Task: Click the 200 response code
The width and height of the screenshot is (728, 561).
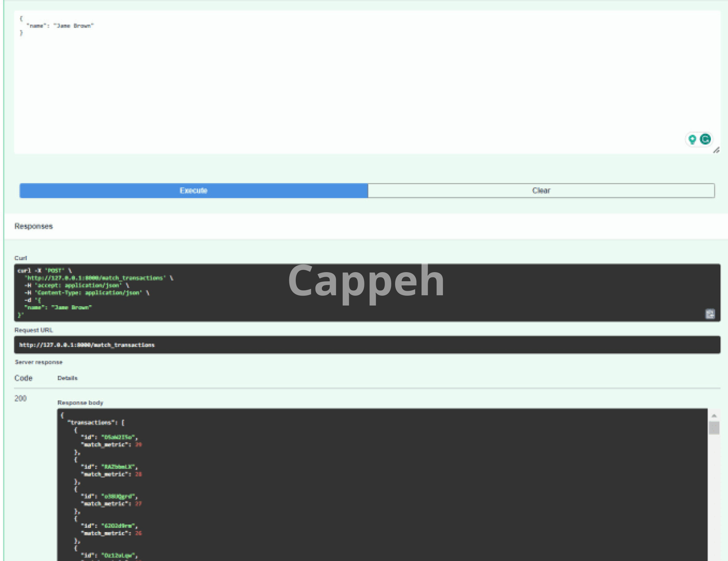Action: coord(20,398)
